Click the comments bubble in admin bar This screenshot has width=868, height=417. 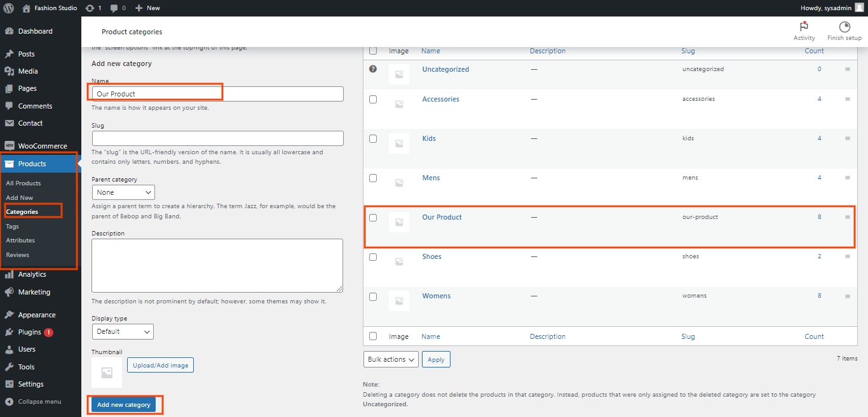coord(114,8)
